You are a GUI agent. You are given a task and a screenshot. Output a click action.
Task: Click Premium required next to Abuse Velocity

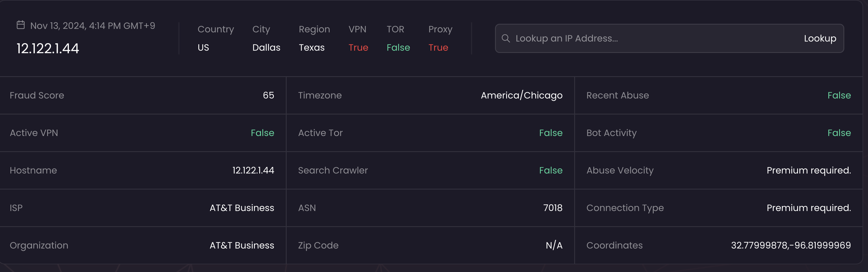pos(808,170)
